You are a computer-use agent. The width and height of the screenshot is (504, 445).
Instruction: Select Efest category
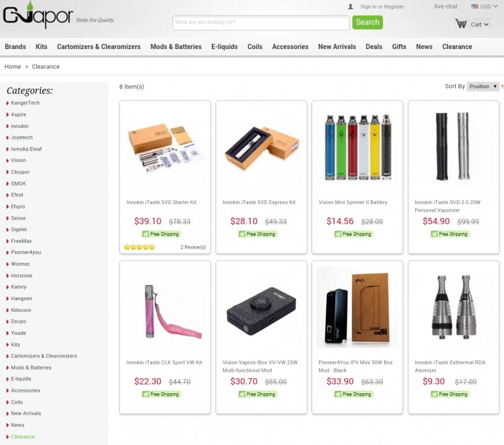coord(17,195)
